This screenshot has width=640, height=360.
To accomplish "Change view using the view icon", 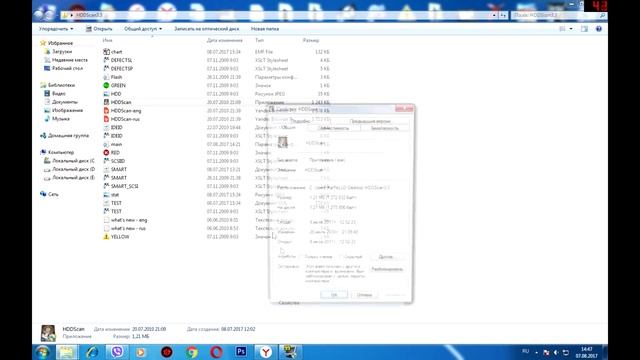I will click(562, 29).
